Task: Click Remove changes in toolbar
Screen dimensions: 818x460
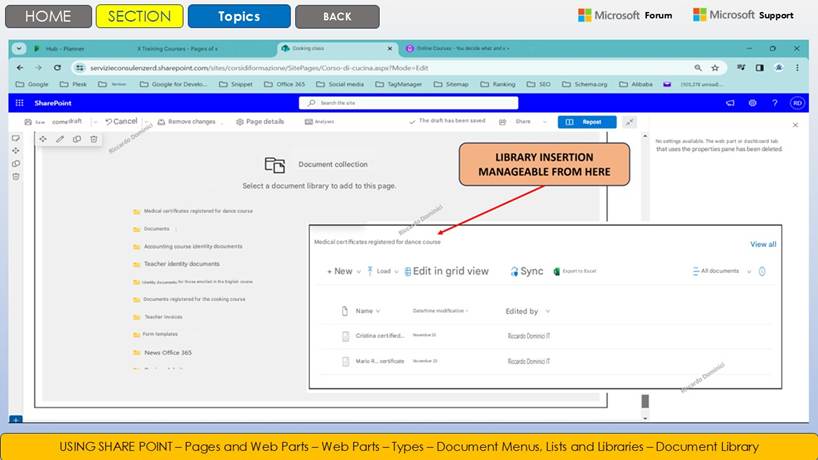Action: coord(187,122)
